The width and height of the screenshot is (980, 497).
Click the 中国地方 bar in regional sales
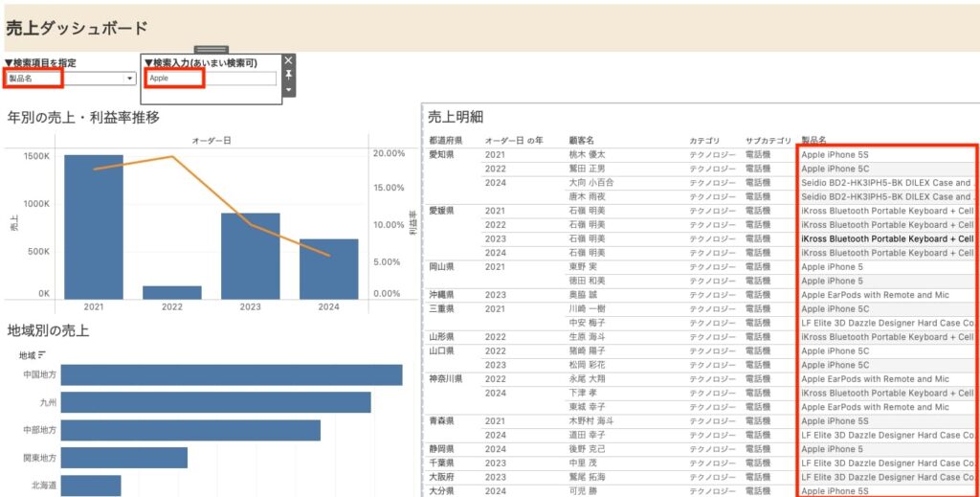[231, 374]
